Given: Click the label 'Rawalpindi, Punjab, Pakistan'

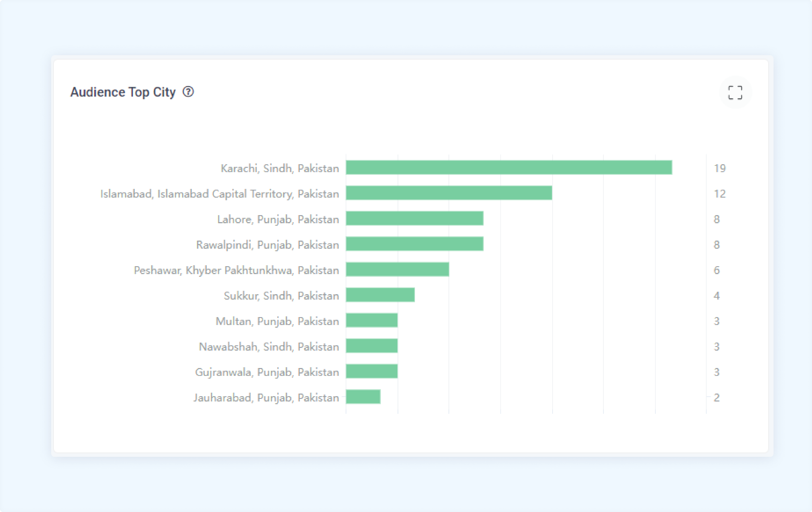Looking at the screenshot, I should tap(267, 245).
